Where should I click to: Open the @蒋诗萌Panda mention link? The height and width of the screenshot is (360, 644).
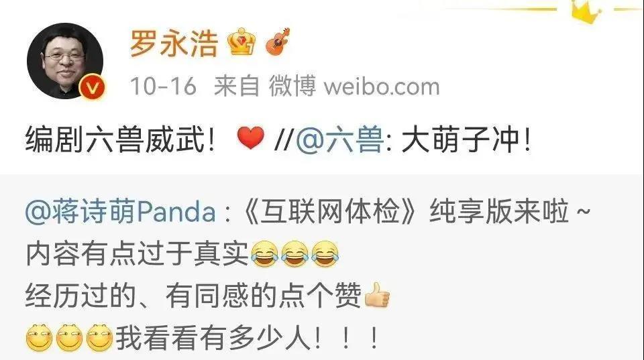point(120,212)
